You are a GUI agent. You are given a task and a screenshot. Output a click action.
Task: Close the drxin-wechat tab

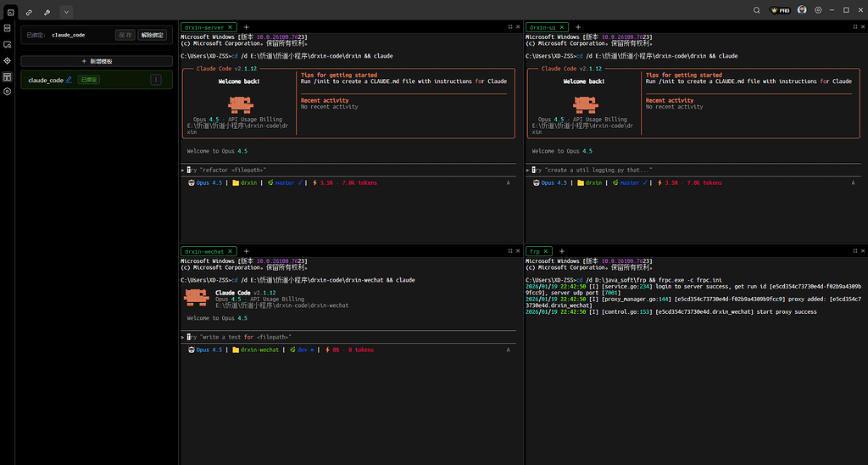pos(231,251)
